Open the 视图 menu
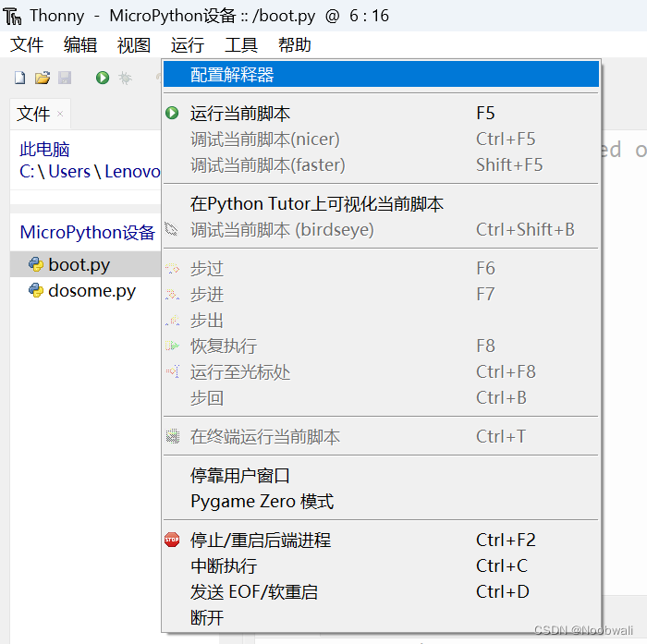 pyautogui.click(x=134, y=44)
